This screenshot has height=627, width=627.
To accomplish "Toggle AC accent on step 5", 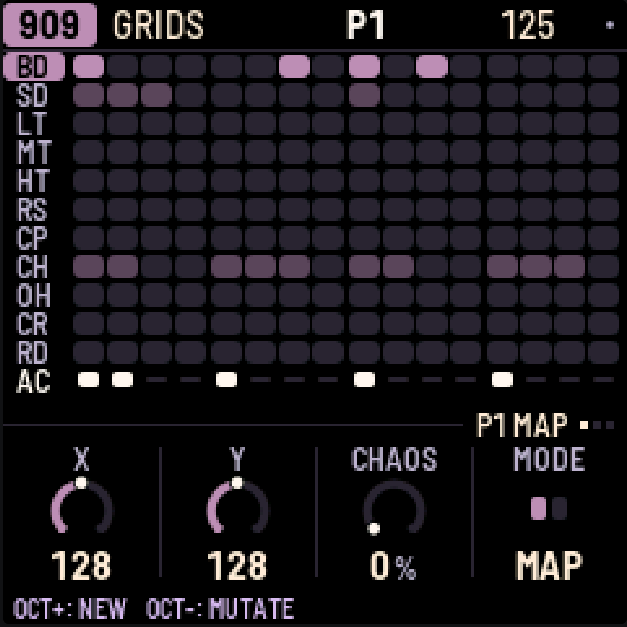I will (226, 379).
